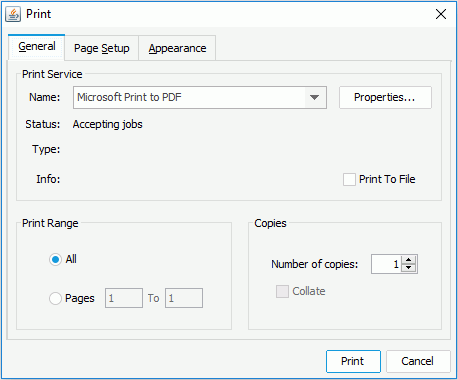Open the Appearance tab
Screen dimensions: 458x380
(x=177, y=48)
